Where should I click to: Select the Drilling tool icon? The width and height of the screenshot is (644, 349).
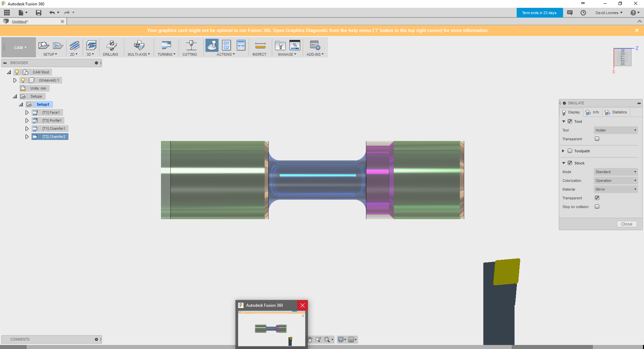pos(111,45)
